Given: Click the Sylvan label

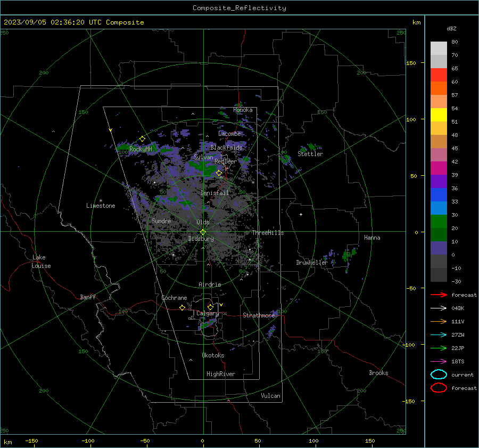Looking at the screenshot, I should (x=203, y=157).
